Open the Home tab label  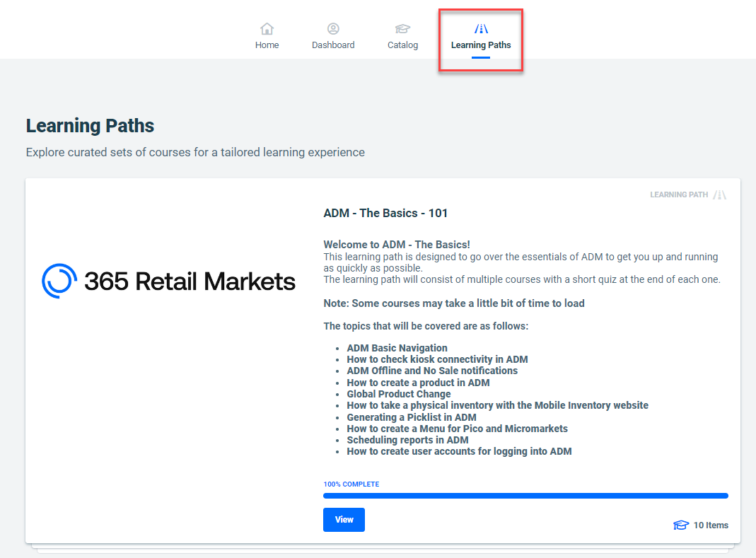267,45
